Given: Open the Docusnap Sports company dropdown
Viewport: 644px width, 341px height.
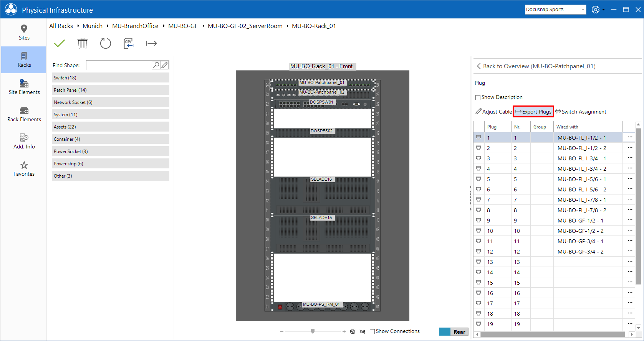Looking at the screenshot, I should (583, 10).
